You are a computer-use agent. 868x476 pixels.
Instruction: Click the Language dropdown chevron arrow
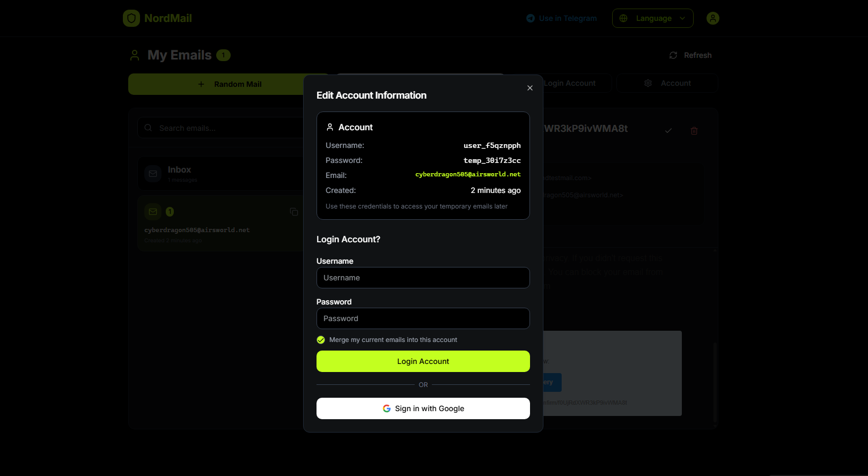point(682,18)
